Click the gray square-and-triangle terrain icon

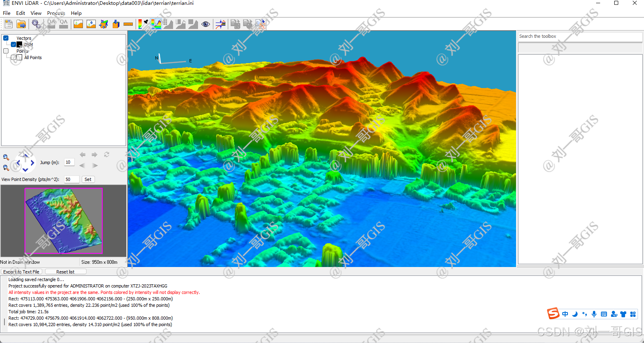click(181, 24)
